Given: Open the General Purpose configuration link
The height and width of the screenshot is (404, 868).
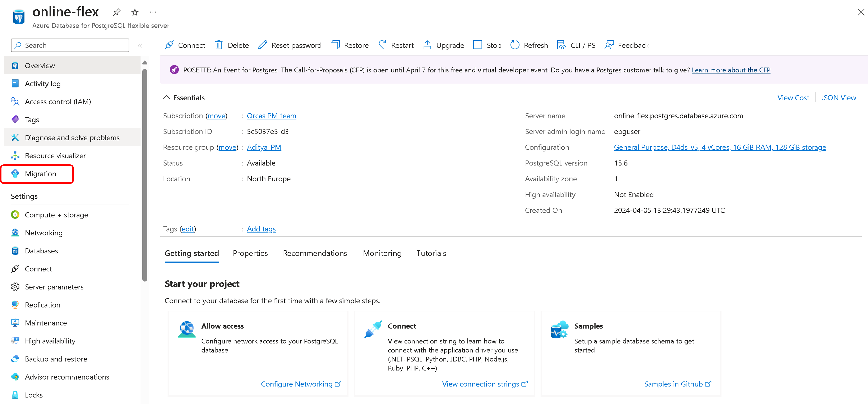Looking at the screenshot, I should 720,147.
